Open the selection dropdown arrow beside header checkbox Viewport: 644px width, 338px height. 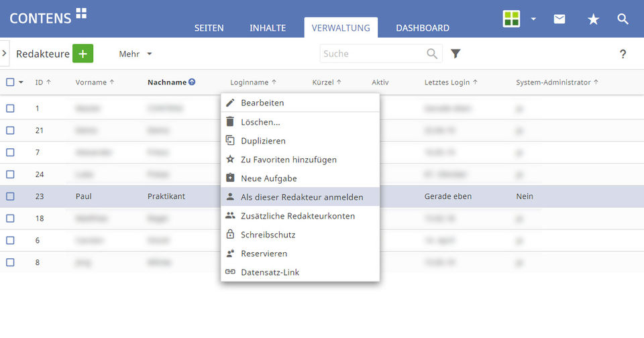pyautogui.click(x=21, y=82)
